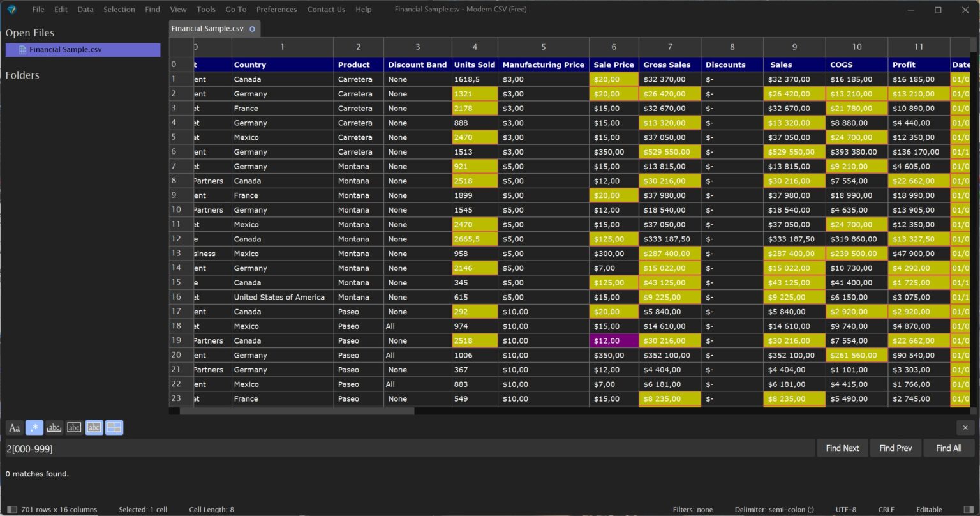
Task: Click the CRLF line ending indicator
Action: point(886,510)
